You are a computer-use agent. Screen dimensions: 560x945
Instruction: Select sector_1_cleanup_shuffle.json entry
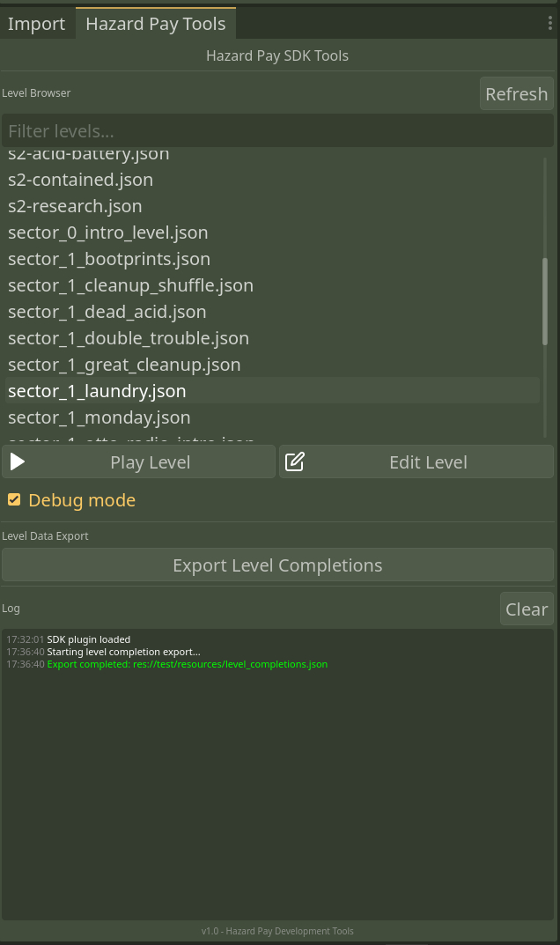click(x=130, y=285)
